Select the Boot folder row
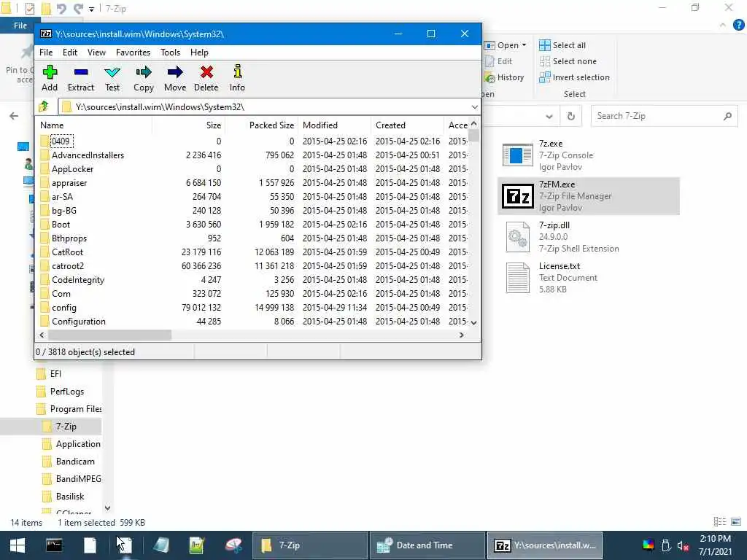The width and height of the screenshot is (747, 560). coord(252,225)
